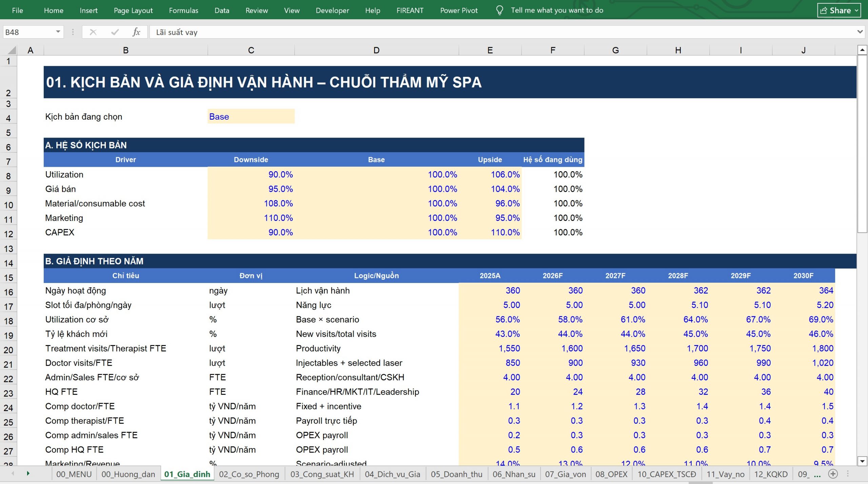
Task: Click the Tell me what you want field
Action: pyautogui.click(x=557, y=10)
